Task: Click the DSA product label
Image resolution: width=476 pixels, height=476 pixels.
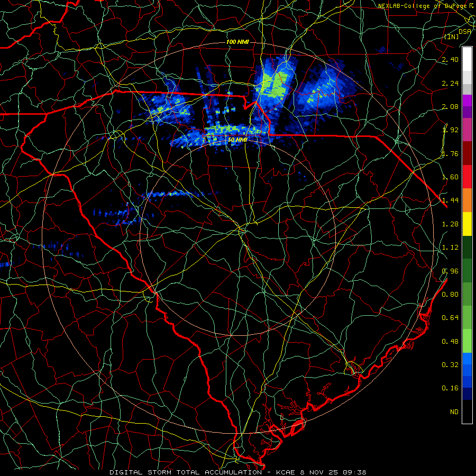Action: [x=465, y=31]
